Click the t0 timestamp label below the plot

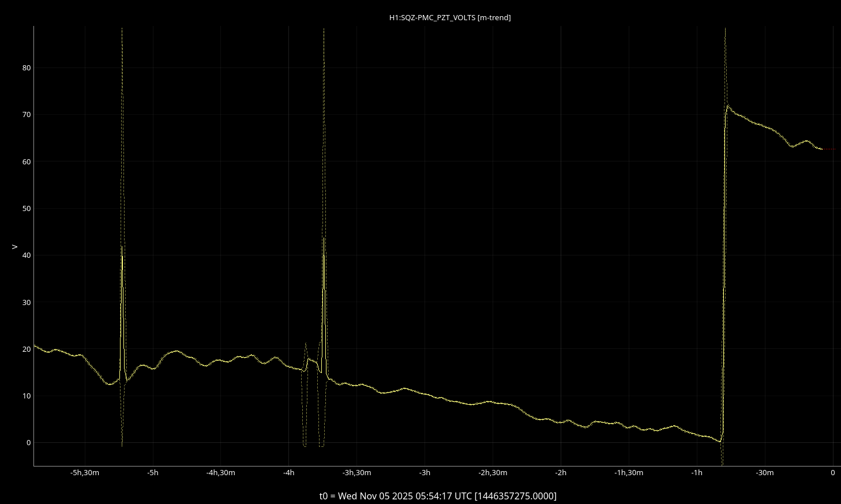[438, 496]
